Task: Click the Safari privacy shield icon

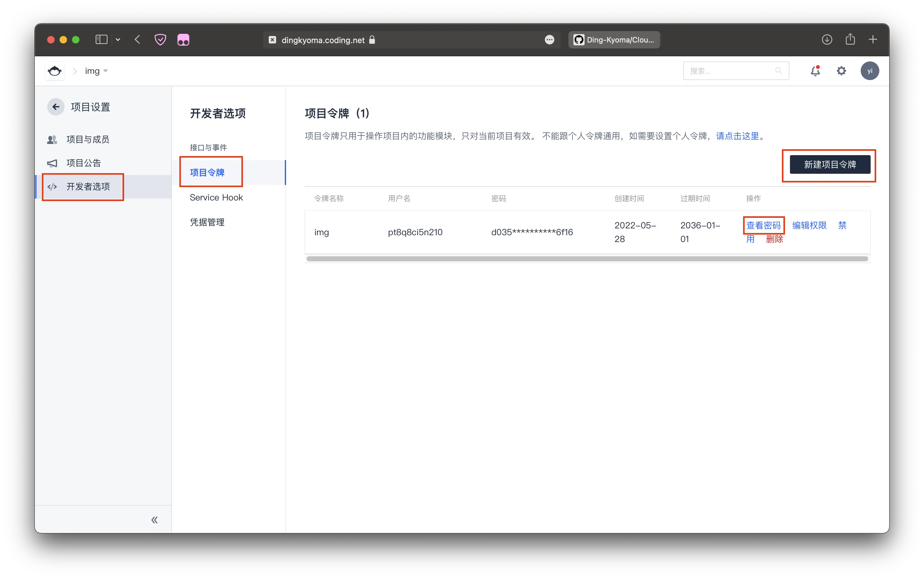Action: [160, 39]
